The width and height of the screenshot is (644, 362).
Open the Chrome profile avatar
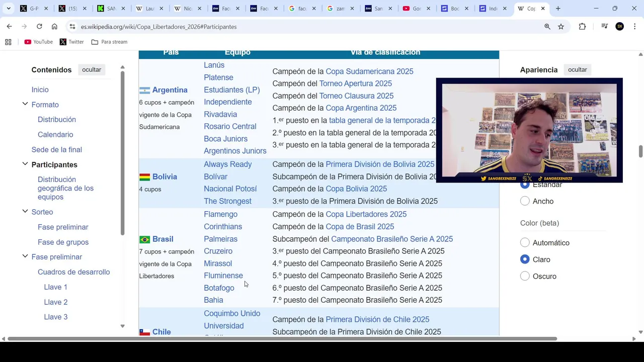[x=620, y=27]
